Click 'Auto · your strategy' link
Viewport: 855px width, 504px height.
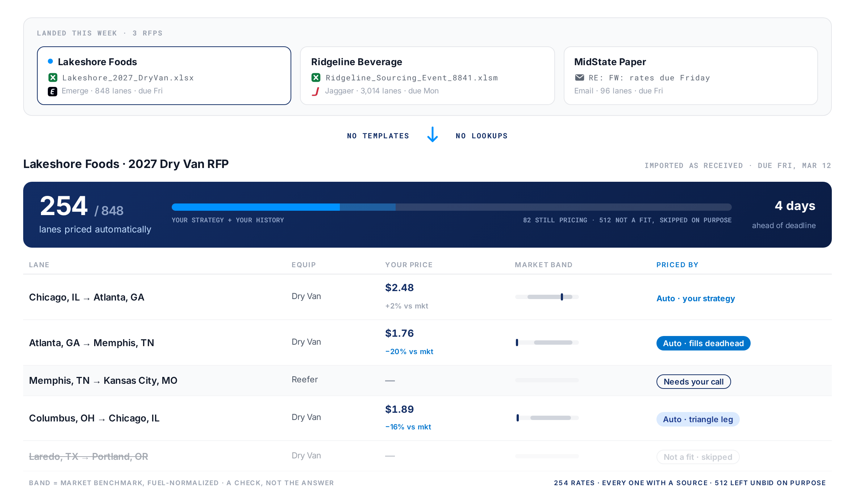click(x=696, y=298)
